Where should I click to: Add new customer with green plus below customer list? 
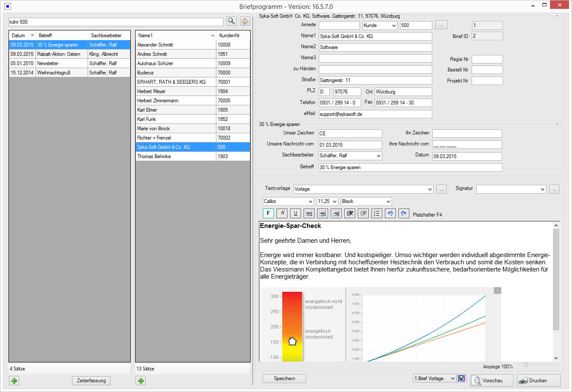[141, 381]
